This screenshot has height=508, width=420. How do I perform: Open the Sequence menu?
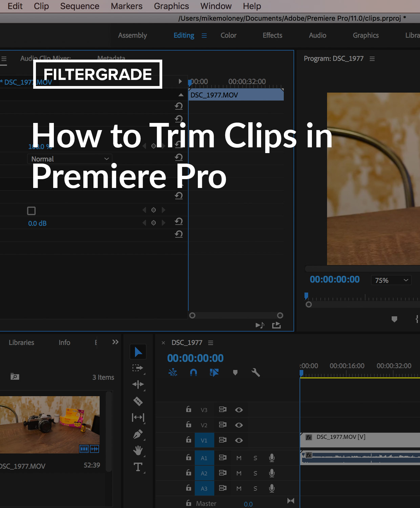[x=80, y=6]
